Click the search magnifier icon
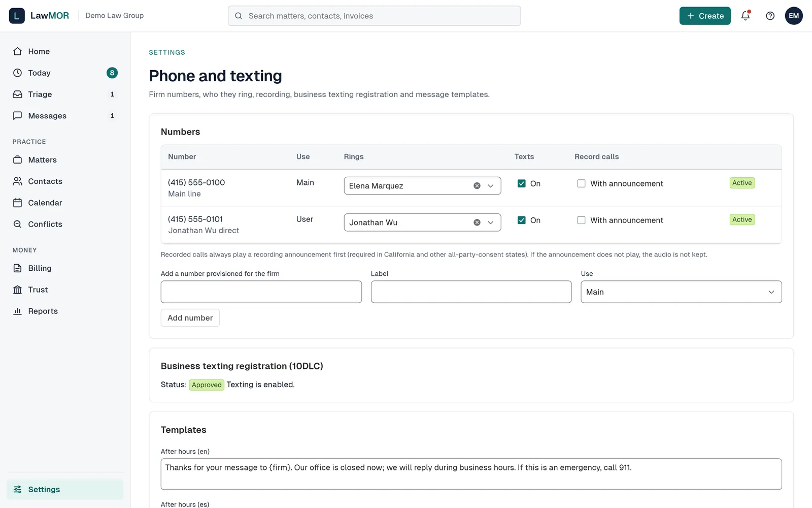 coord(239,16)
